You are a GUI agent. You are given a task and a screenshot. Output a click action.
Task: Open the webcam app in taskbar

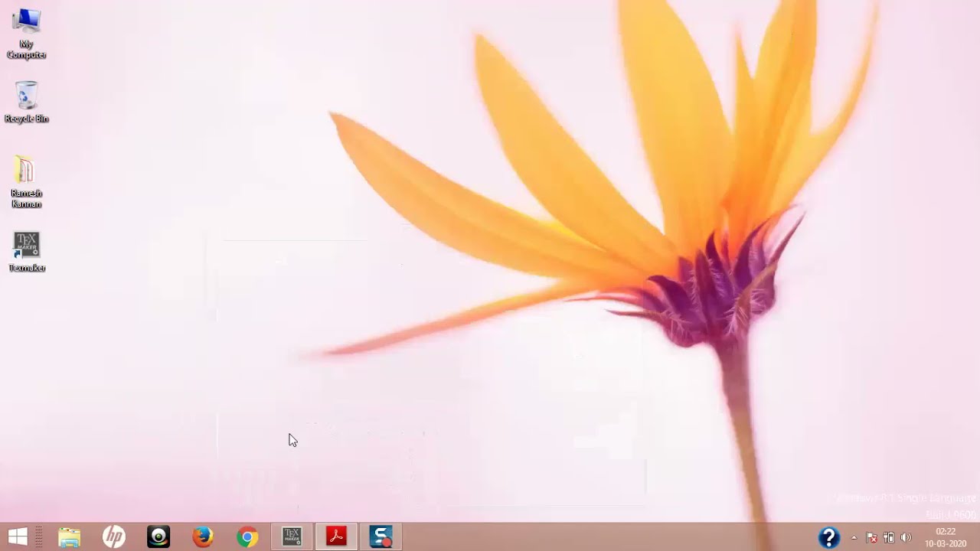[158, 537]
